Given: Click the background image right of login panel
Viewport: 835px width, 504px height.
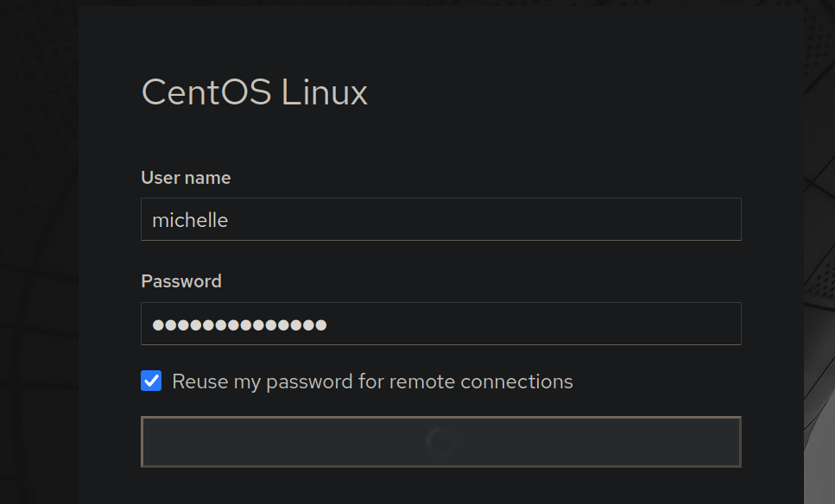Looking at the screenshot, I should coord(819,259).
